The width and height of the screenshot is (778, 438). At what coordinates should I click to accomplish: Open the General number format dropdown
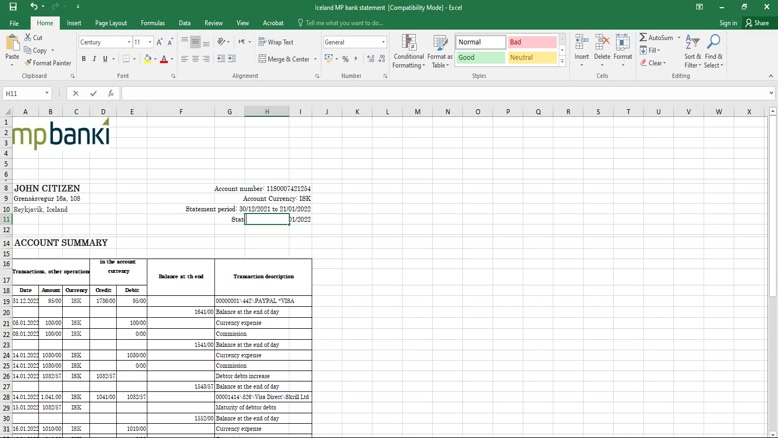coord(383,42)
